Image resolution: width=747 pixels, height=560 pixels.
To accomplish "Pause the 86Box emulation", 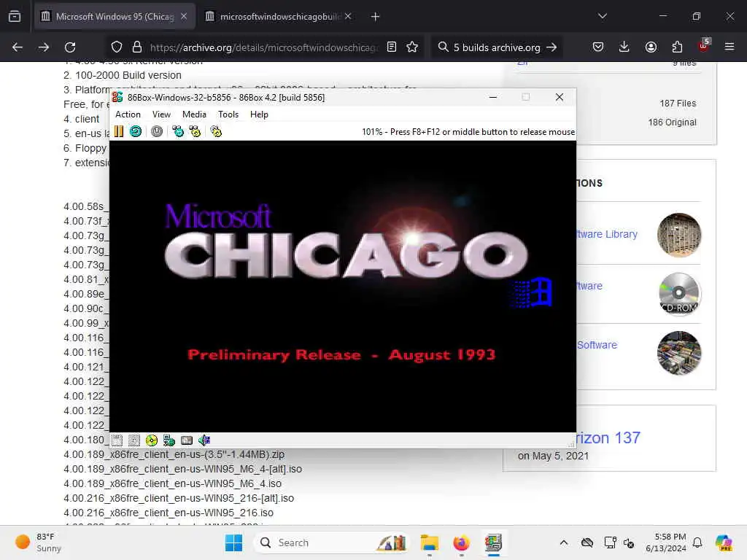I will pos(119,131).
